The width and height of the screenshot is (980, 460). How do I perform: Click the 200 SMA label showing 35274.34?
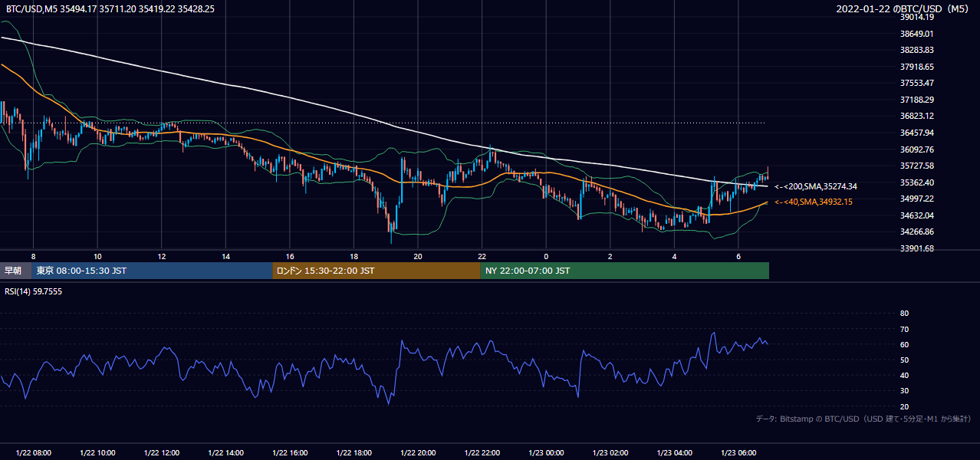click(x=816, y=186)
